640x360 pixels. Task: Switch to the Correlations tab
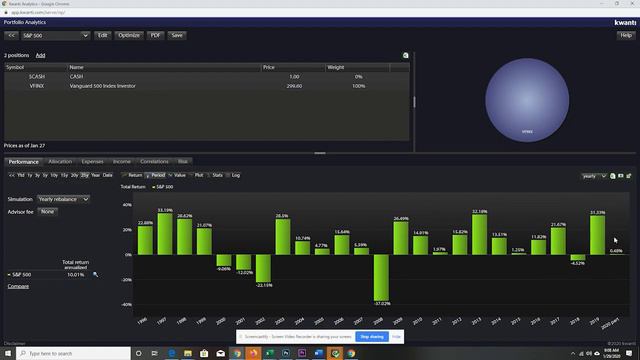pos(154,162)
